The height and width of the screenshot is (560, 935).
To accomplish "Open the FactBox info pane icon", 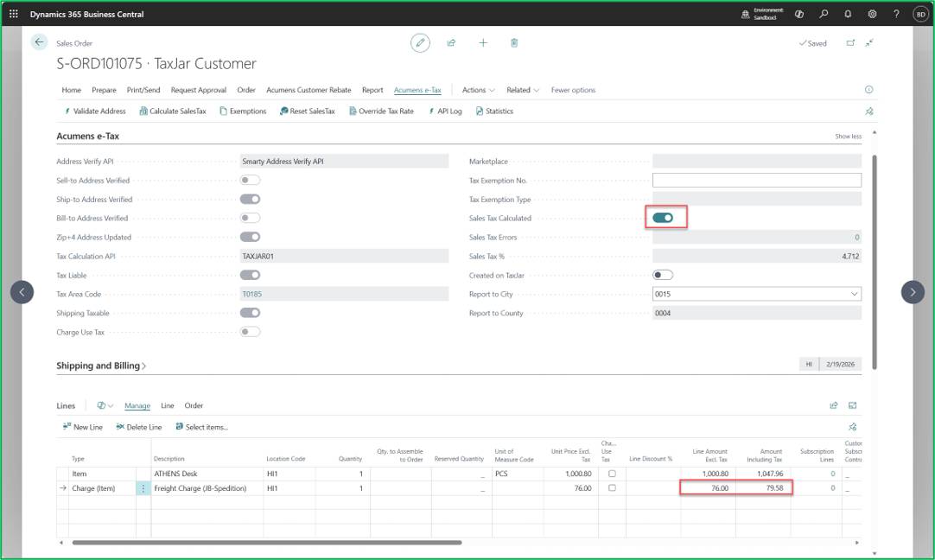I will 868,90.
